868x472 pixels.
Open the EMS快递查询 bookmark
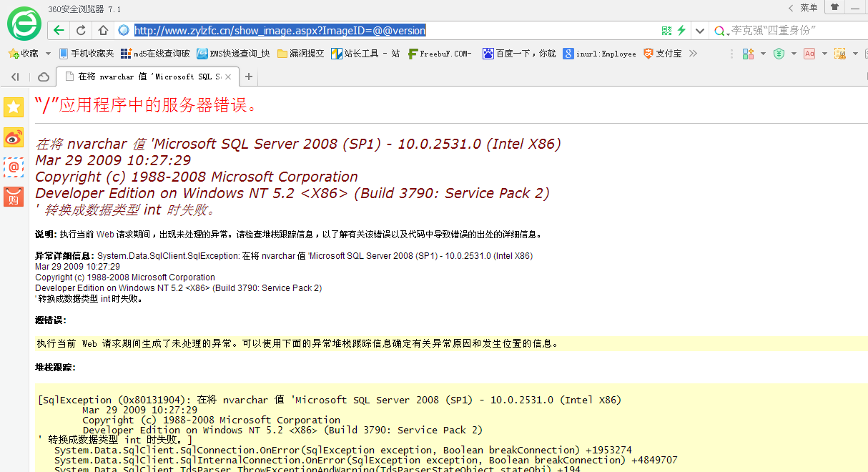pyautogui.click(x=233, y=54)
